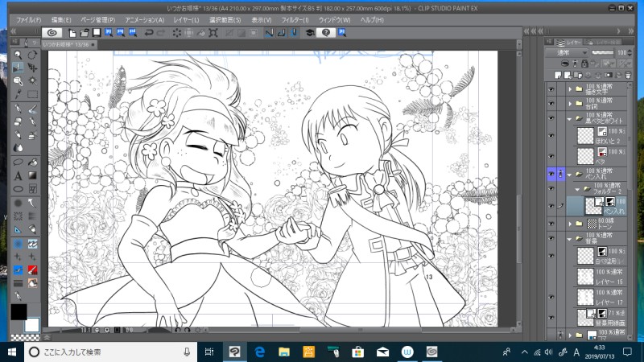
Task: Select the Auto select magic wand tool
Action: coord(32,80)
